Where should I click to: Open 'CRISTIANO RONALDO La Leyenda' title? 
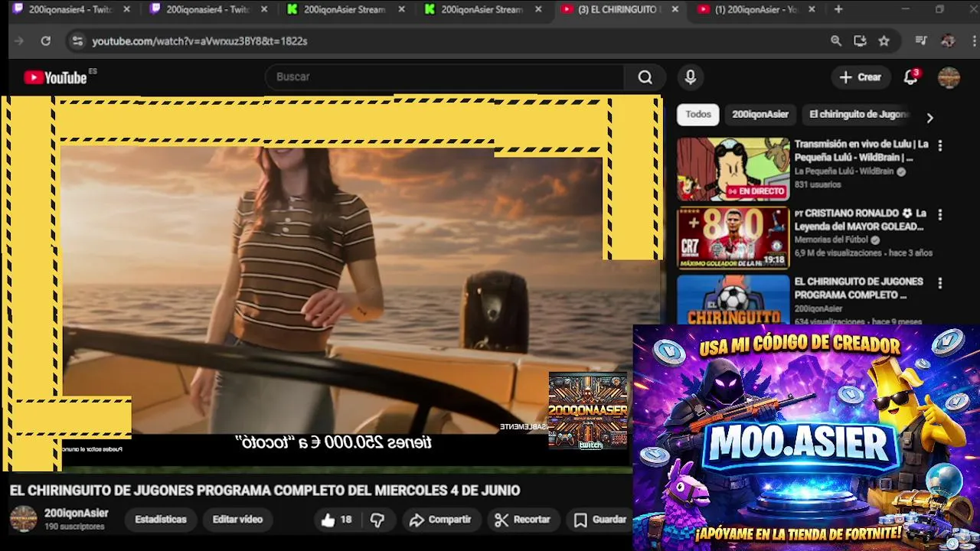coord(861,220)
